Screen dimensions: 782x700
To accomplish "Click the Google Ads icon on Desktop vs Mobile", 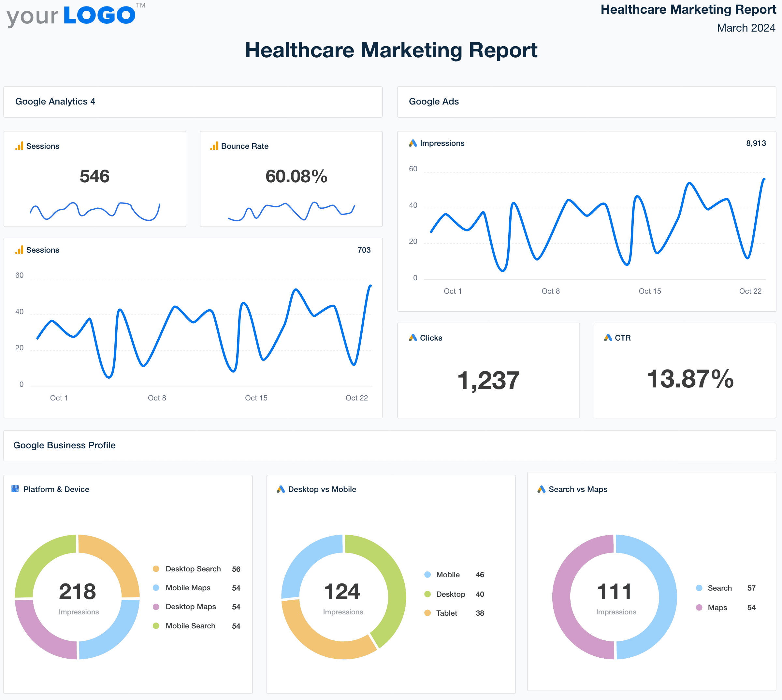I will click(280, 489).
